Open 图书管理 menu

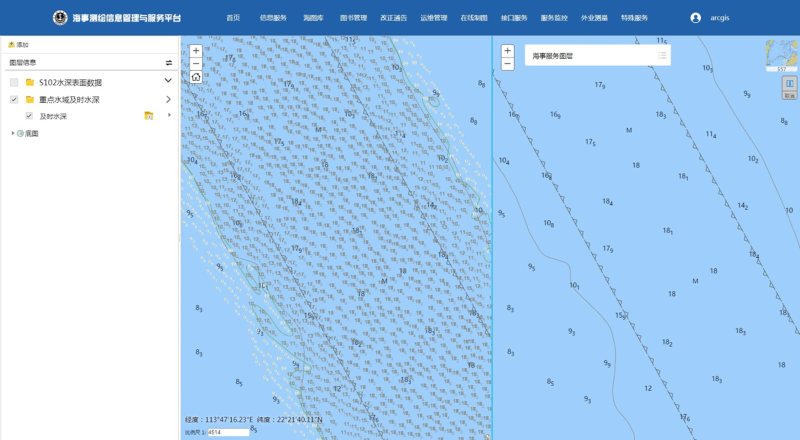click(x=354, y=18)
